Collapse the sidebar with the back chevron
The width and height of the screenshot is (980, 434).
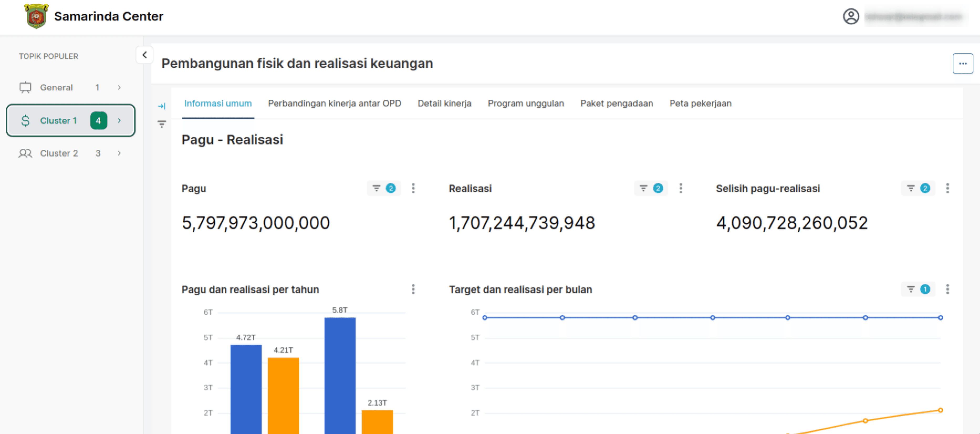(x=145, y=55)
